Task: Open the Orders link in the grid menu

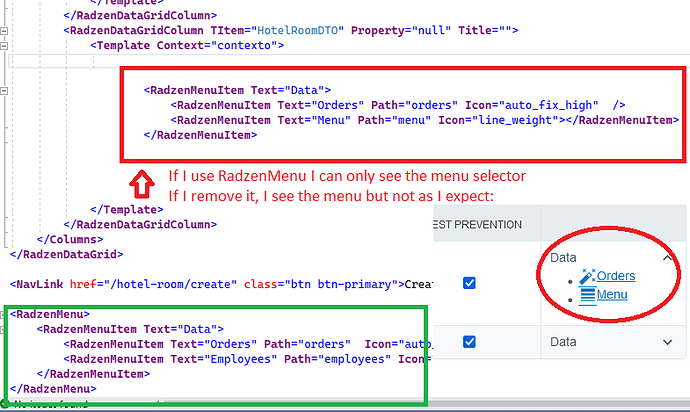Action: (x=616, y=276)
